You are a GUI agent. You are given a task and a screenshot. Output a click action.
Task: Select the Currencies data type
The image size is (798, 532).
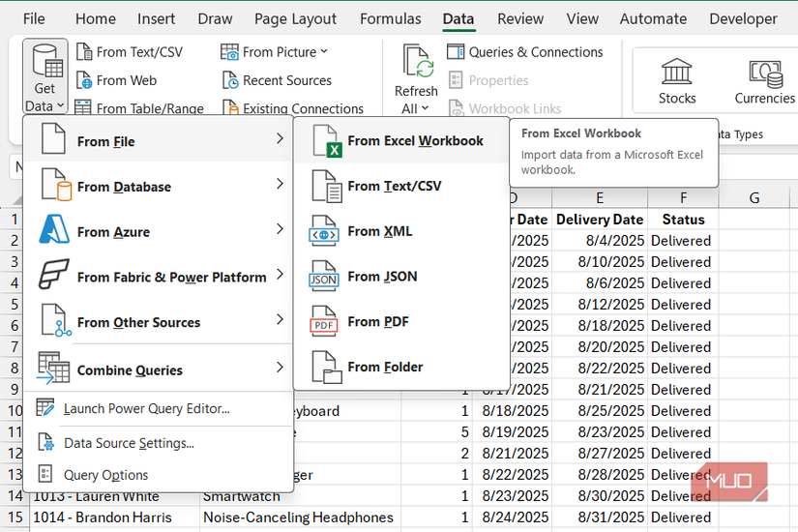tap(764, 81)
